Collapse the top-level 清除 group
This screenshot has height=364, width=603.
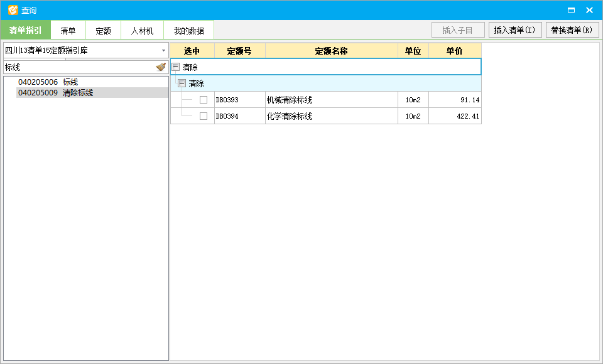point(176,67)
